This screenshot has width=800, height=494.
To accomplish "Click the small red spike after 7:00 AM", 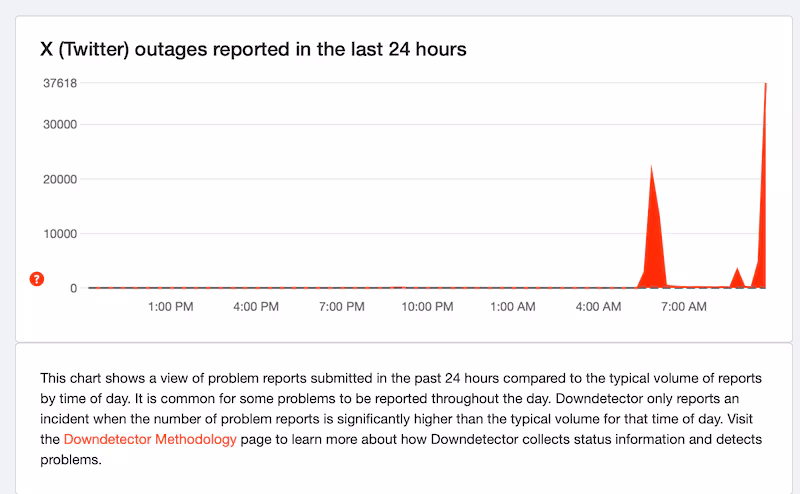I will [737, 279].
